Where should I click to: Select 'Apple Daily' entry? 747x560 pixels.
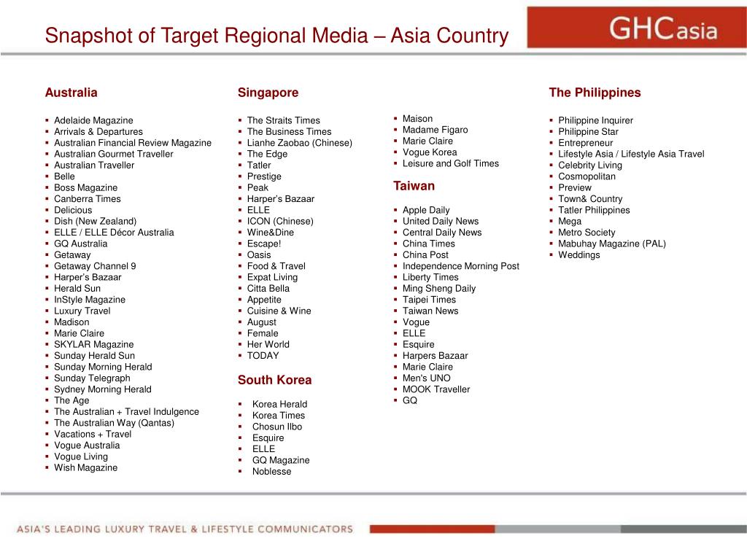426,210
